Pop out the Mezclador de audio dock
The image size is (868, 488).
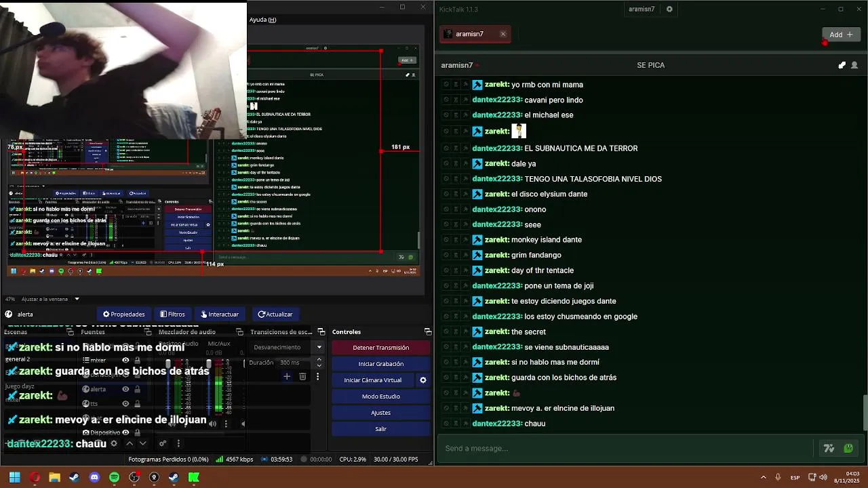point(239,332)
